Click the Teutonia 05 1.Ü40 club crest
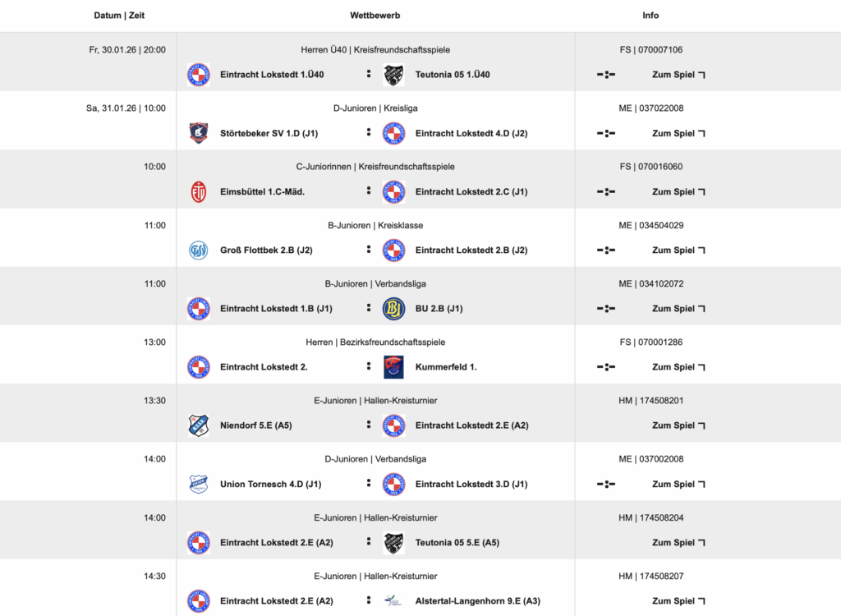 pos(394,75)
